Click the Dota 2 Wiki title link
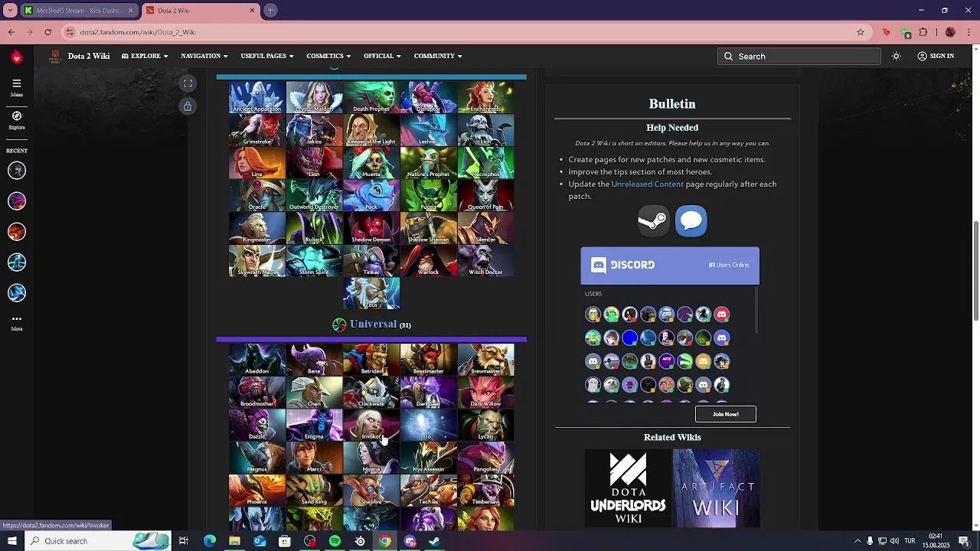980x551 pixels. click(x=89, y=56)
